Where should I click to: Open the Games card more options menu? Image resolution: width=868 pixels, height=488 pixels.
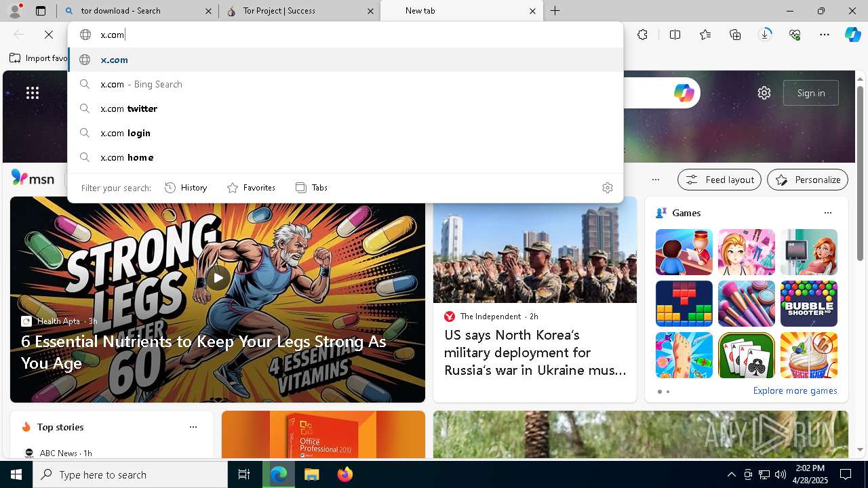point(827,213)
